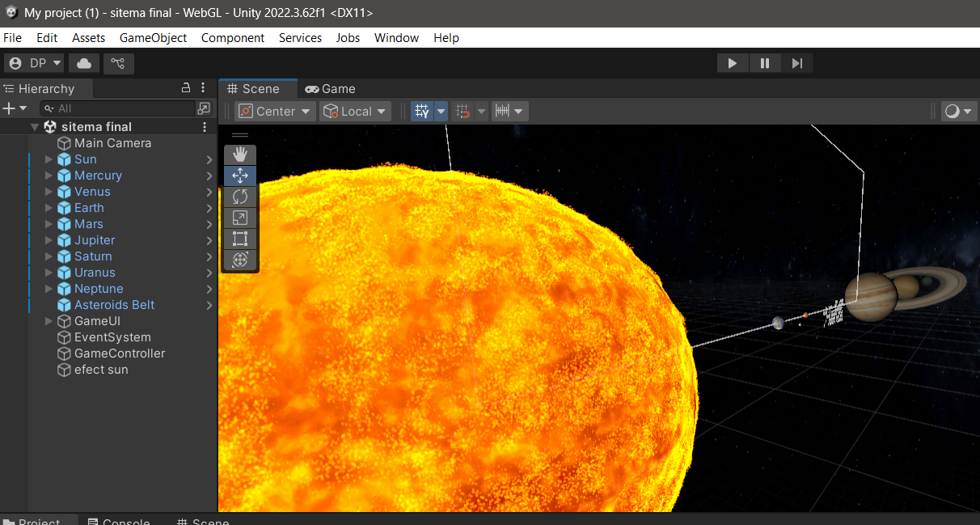Screen dimensions: 980x525
Task: Open Hierarchy panel three-dot menu
Action: pos(204,88)
